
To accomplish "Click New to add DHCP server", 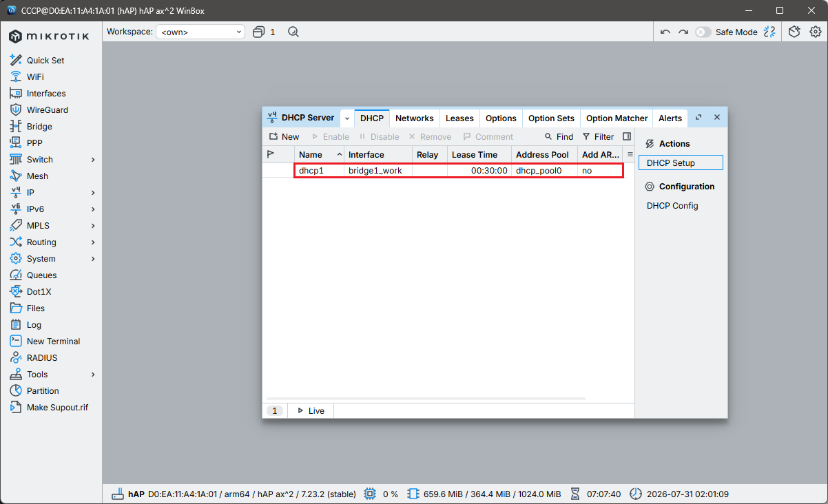I will click(x=284, y=136).
